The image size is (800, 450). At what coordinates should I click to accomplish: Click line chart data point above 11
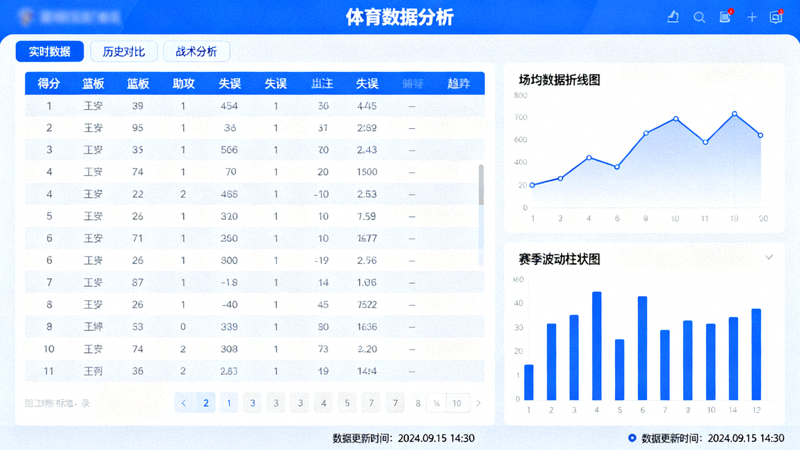[x=705, y=142]
